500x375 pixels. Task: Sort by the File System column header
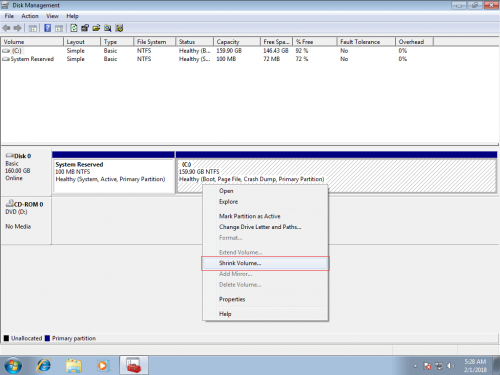(155, 42)
